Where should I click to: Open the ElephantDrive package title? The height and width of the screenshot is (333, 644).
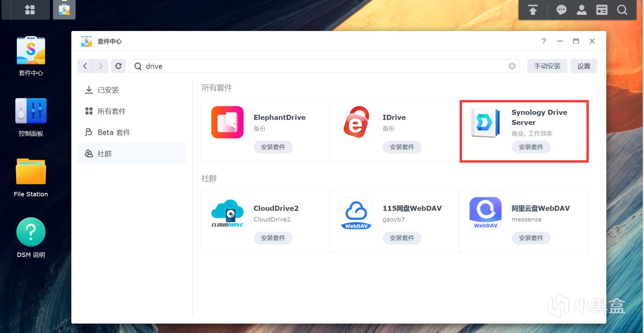coord(280,117)
